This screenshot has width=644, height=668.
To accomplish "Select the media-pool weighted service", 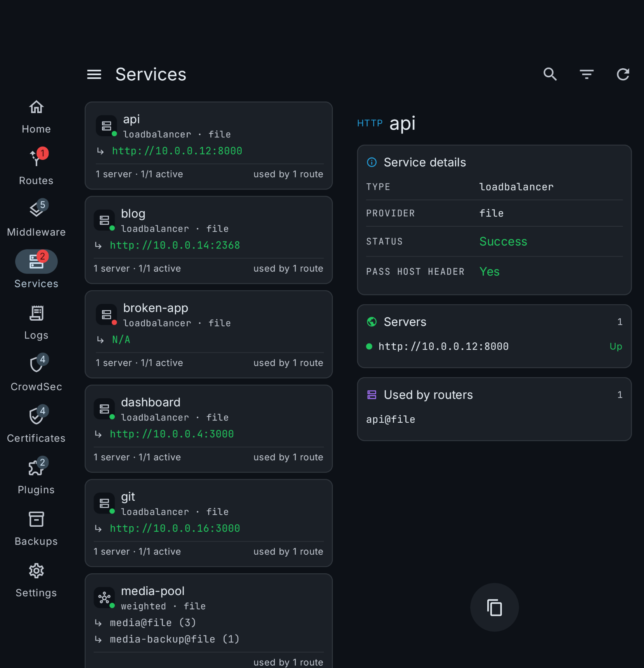I will (209, 621).
